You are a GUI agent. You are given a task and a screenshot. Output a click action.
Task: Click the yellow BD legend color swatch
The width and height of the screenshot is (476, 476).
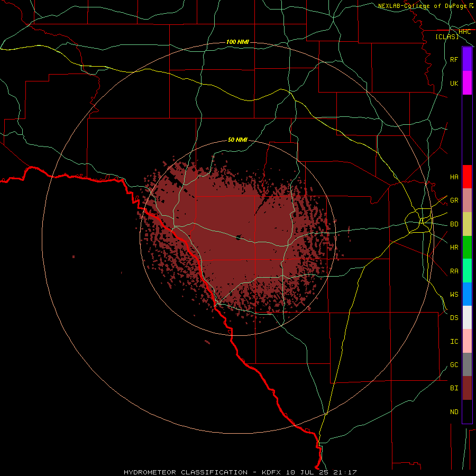click(467, 224)
